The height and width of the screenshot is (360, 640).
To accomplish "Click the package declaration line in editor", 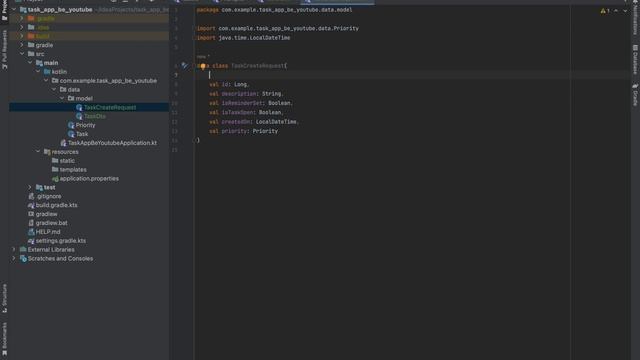I will [274, 10].
